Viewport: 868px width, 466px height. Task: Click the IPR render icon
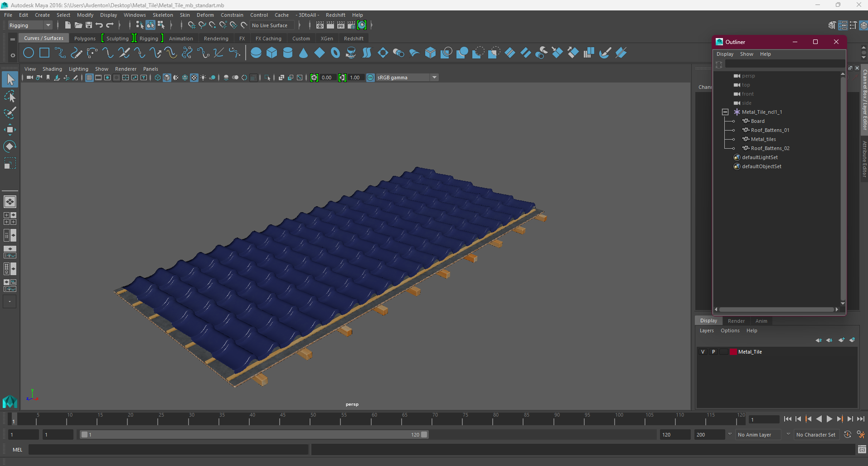(341, 25)
